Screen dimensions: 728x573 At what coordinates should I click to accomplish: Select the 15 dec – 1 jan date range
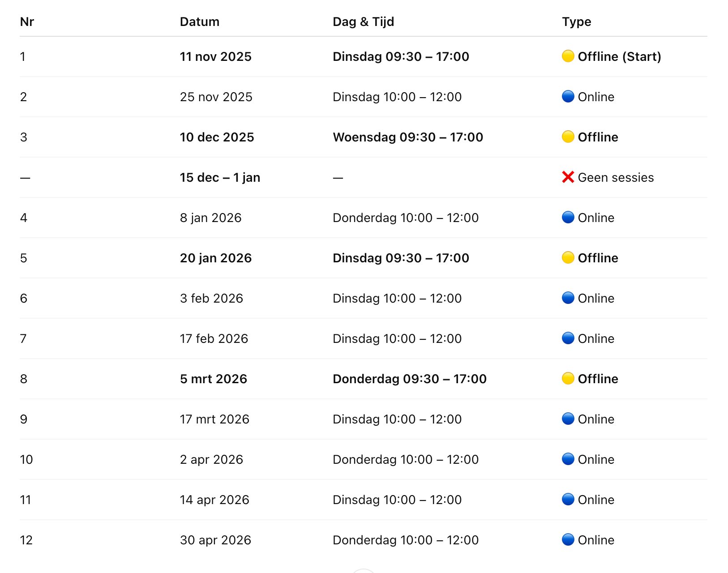220,178
